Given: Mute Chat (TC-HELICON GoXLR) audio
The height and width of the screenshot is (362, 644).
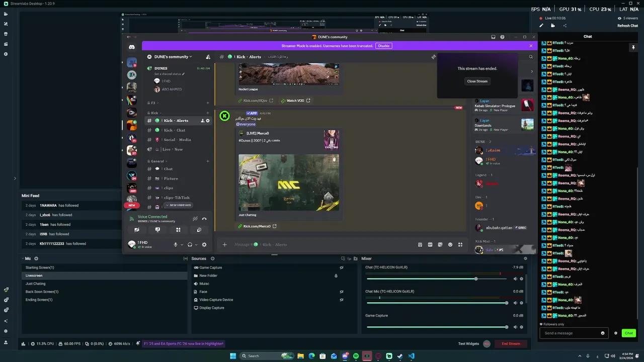Looking at the screenshot, I should point(515,279).
